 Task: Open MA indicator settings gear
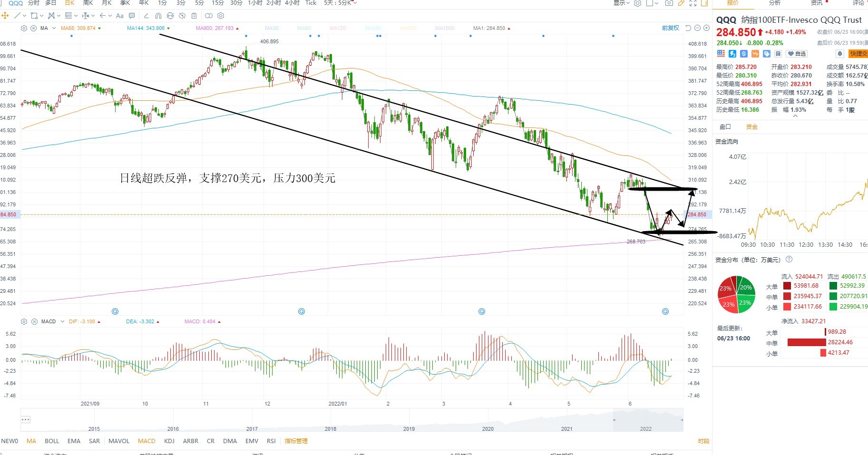tap(24, 28)
